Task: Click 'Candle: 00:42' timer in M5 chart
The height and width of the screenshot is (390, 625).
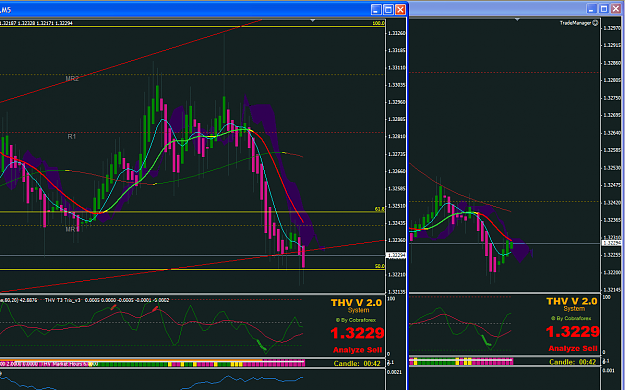Action: coord(357,363)
